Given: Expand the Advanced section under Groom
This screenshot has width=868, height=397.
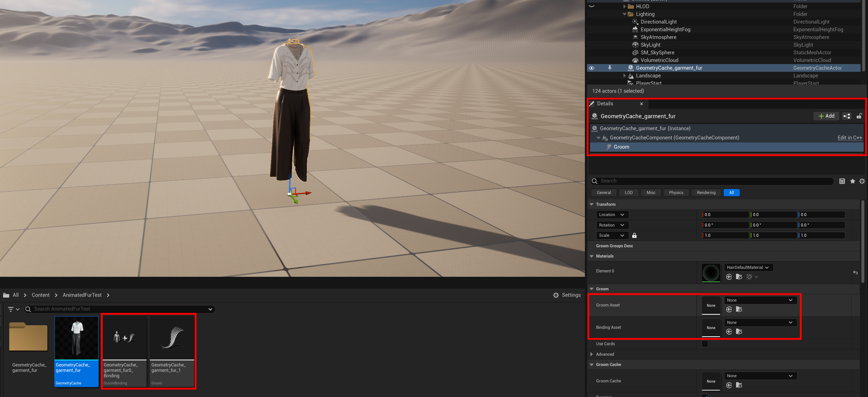Looking at the screenshot, I should point(591,354).
